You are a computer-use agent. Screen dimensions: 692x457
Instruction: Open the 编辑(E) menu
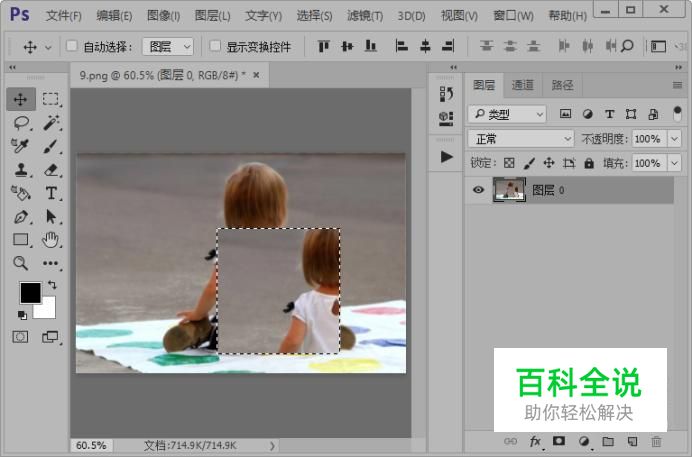pyautogui.click(x=114, y=16)
